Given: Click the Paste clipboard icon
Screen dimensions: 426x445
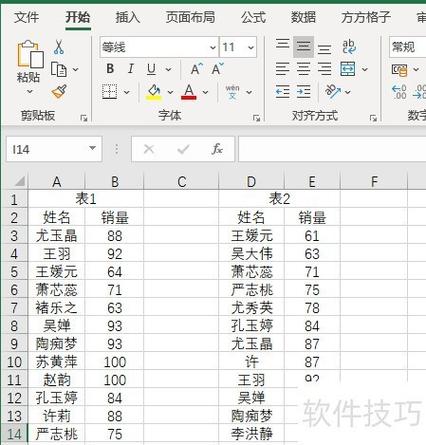Looking at the screenshot, I should (x=30, y=54).
